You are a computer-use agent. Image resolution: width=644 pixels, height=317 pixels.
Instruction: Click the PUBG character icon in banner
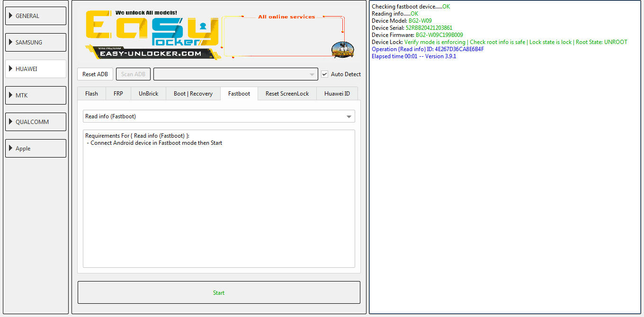342,50
